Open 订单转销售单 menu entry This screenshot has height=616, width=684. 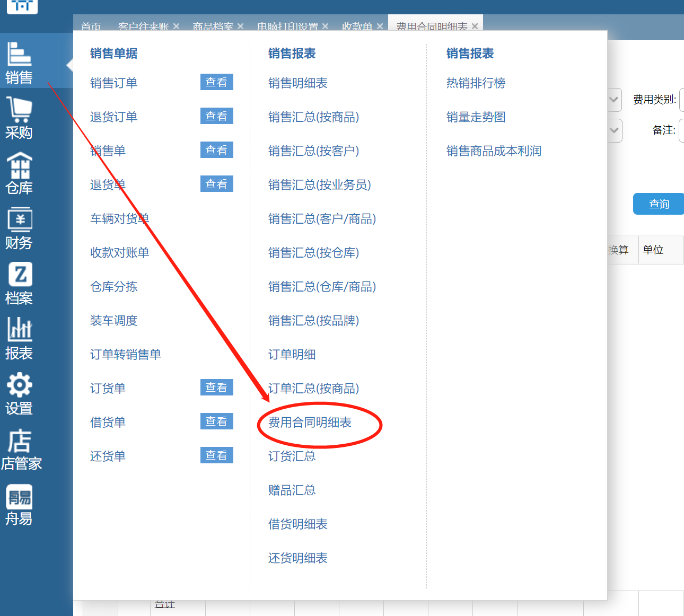pos(126,355)
